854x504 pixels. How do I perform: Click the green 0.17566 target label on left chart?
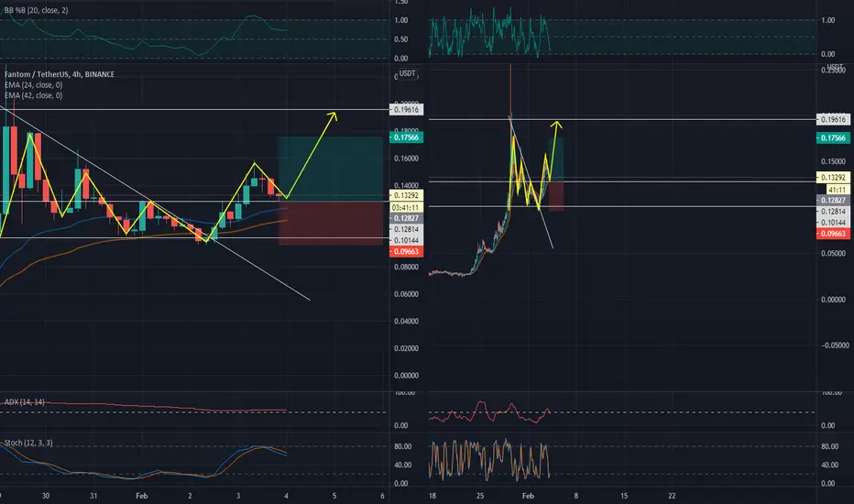(x=406, y=137)
